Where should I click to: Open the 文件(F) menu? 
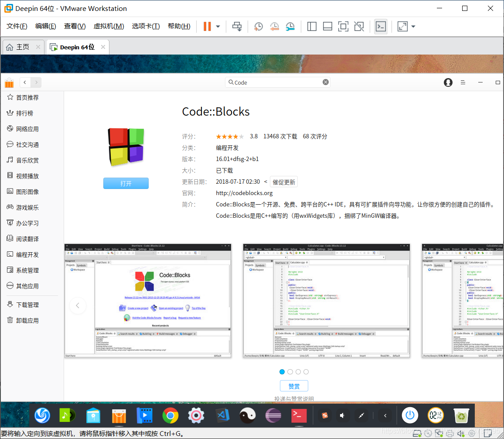pos(17,26)
